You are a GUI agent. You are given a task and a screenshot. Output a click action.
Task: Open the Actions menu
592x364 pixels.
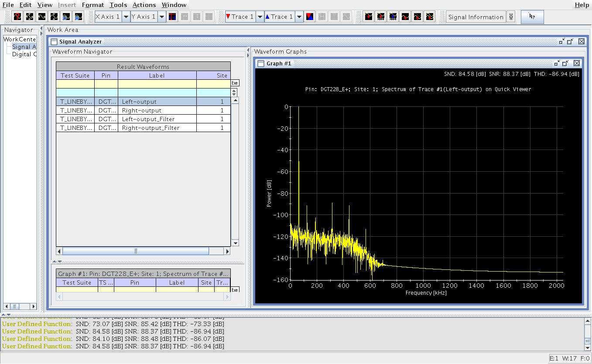tap(144, 5)
